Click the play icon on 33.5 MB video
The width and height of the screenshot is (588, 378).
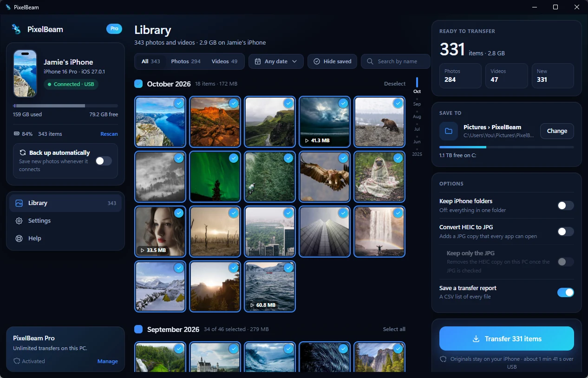[142, 250]
